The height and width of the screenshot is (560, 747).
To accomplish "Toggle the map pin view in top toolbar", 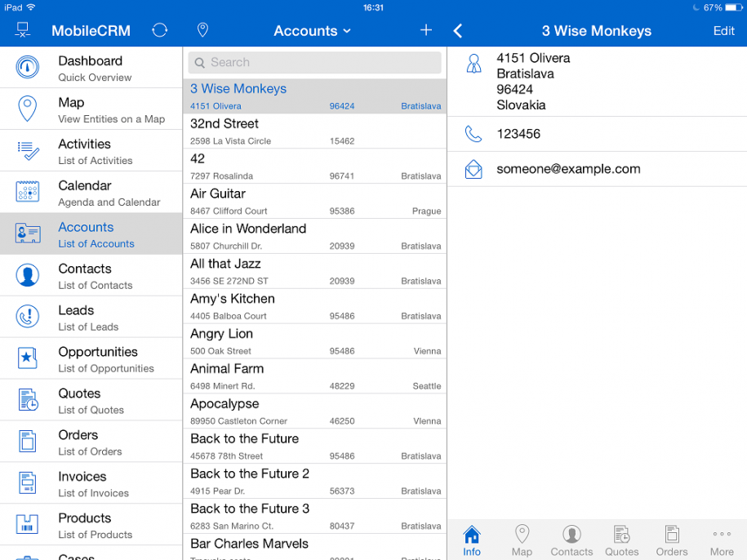I will point(202,29).
